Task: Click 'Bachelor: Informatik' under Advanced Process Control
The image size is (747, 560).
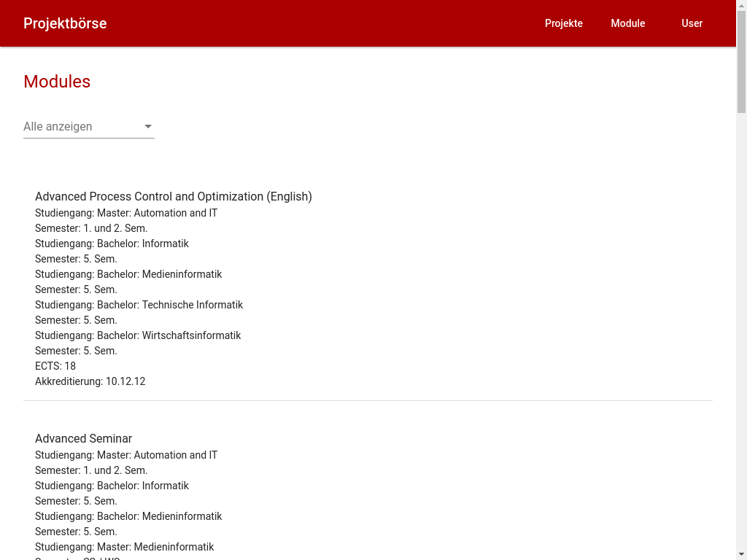Action: [x=143, y=244]
